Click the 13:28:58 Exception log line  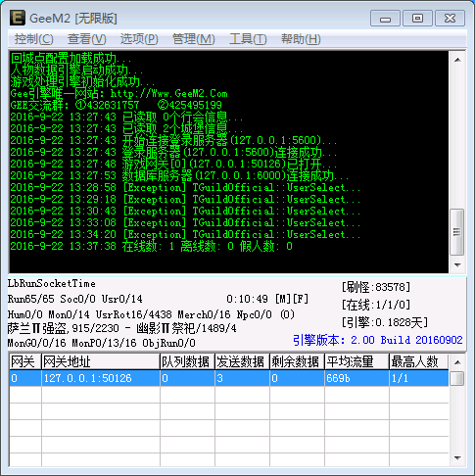[185, 187]
